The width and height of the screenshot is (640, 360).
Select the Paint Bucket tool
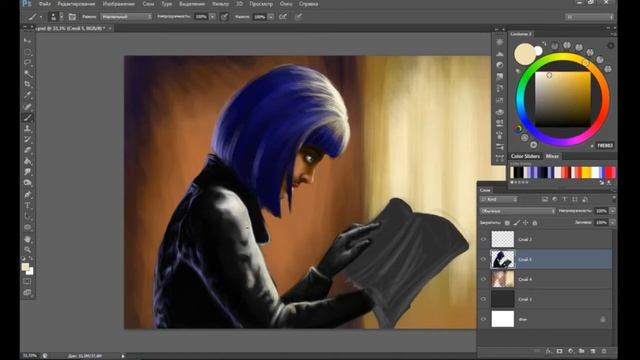[x=27, y=161]
